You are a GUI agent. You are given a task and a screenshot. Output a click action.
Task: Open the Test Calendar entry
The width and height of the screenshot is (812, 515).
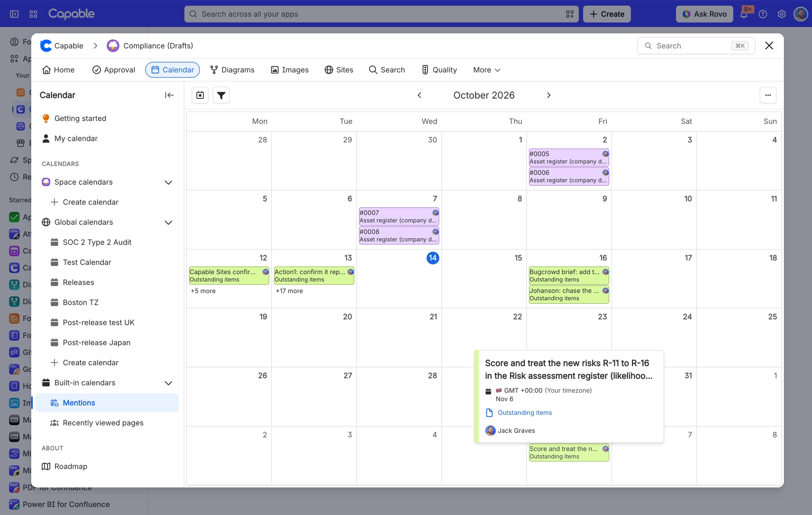coord(107,262)
